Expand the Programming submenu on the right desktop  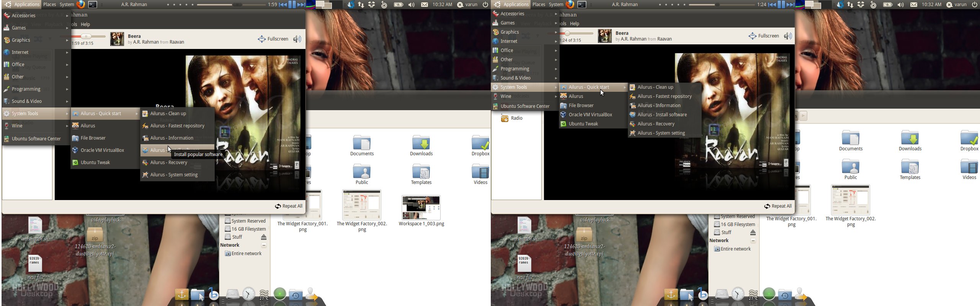point(525,69)
